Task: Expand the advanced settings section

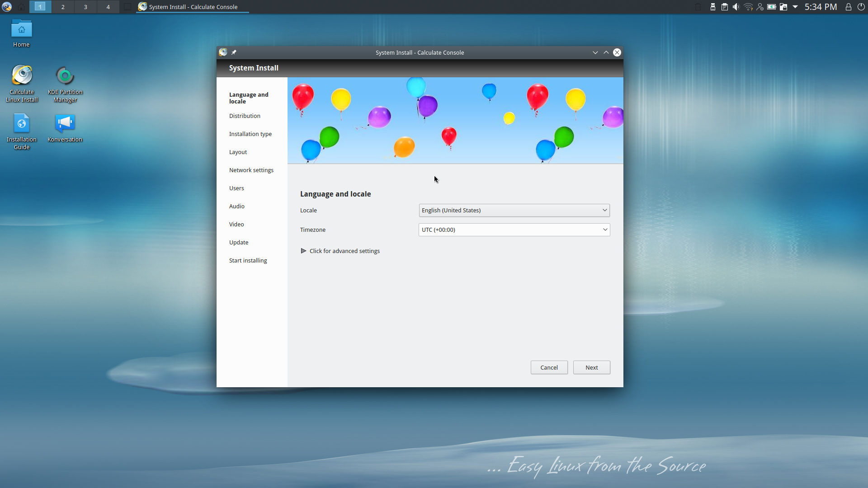Action: click(x=340, y=250)
